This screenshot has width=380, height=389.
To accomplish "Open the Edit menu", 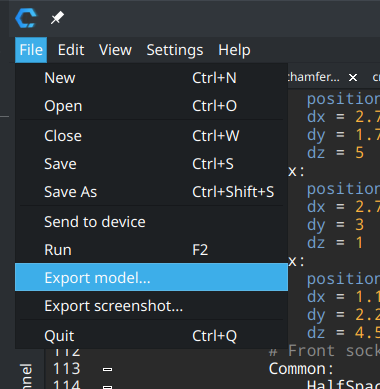I will (71, 50).
